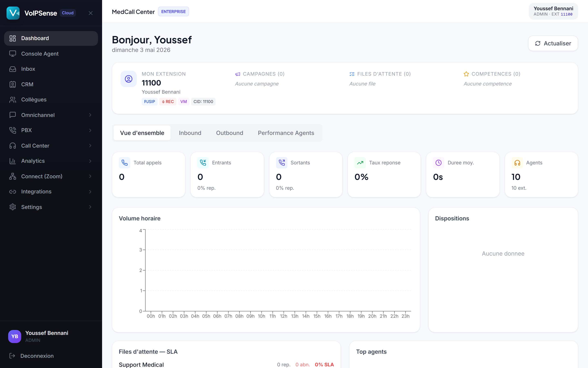This screenshot has width=588, height=368.
Task: Click the Console Agent monitor icon
Action: (x=13, y=54)
